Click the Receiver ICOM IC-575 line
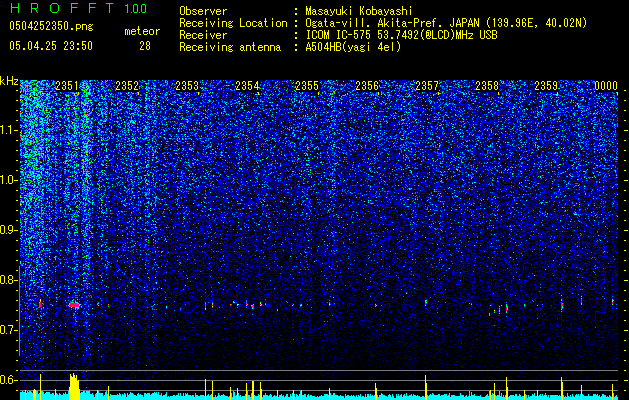 pos(338,35)
